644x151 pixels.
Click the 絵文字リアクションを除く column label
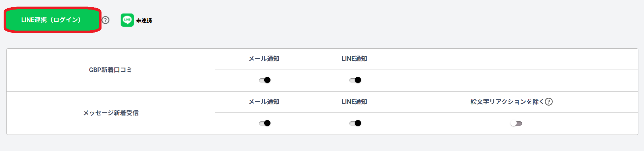(x=507, y=102)
